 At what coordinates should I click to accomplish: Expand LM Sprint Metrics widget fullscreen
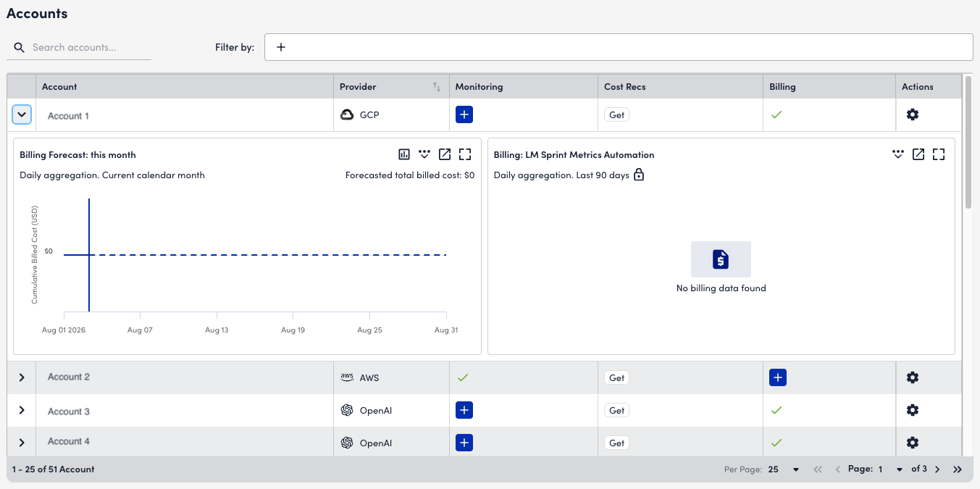coord(939,154)
